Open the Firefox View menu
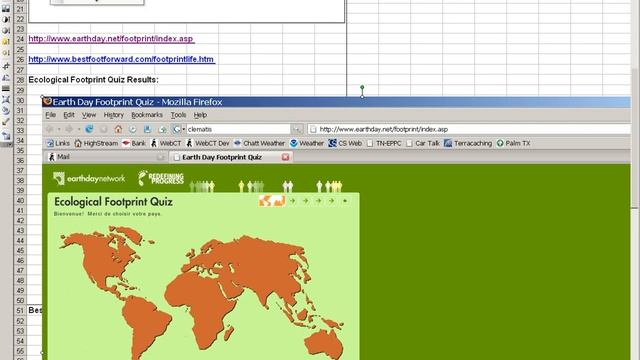Image resolution: width=640 pixels, height=360 pixels. click(89, 115)
